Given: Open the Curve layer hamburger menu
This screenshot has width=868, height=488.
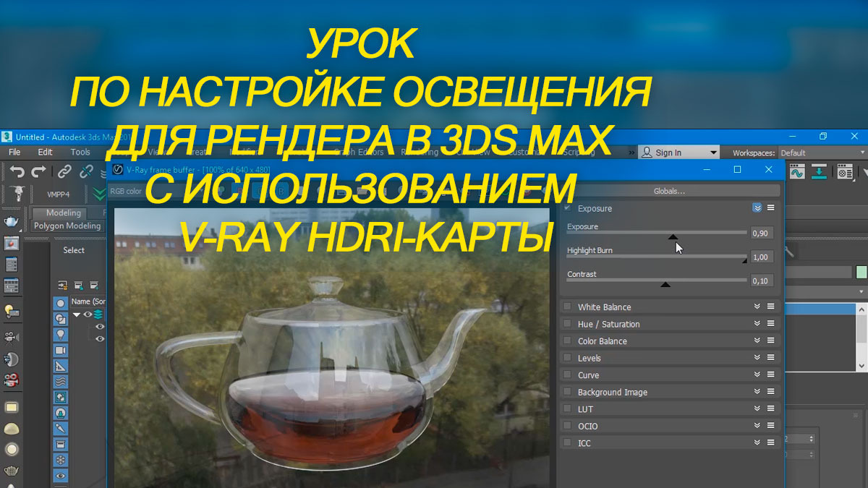Looking at the screenshot, I should click(771, 374).
